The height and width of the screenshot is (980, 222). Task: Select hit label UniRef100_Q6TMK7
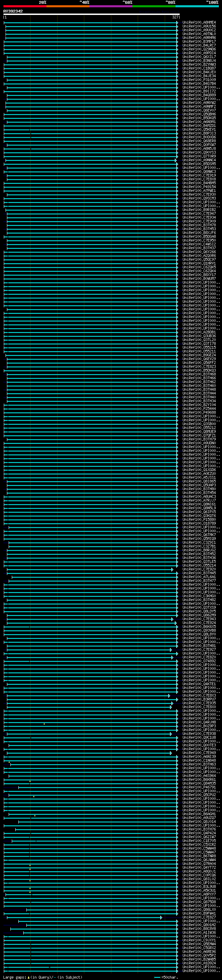click(199, 535)
